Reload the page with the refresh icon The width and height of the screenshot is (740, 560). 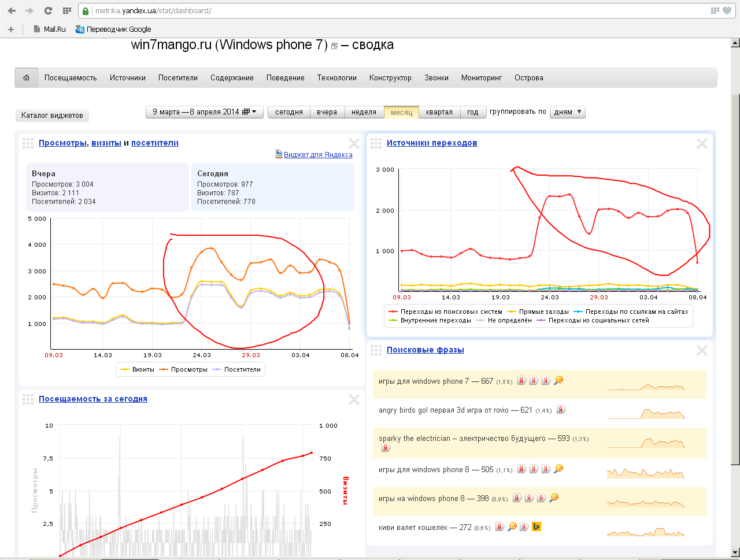coord(48,10)
